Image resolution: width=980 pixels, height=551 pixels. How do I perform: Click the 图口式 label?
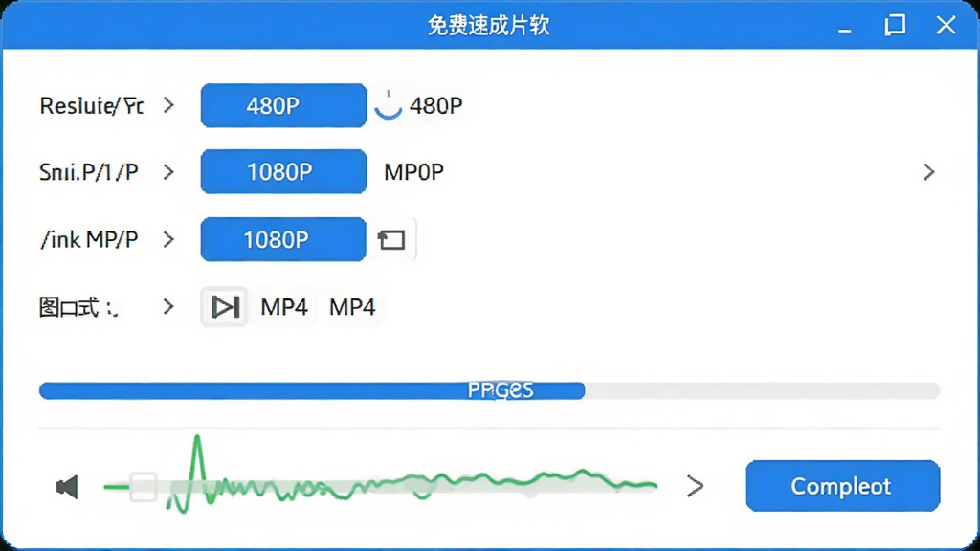point(78,307)
